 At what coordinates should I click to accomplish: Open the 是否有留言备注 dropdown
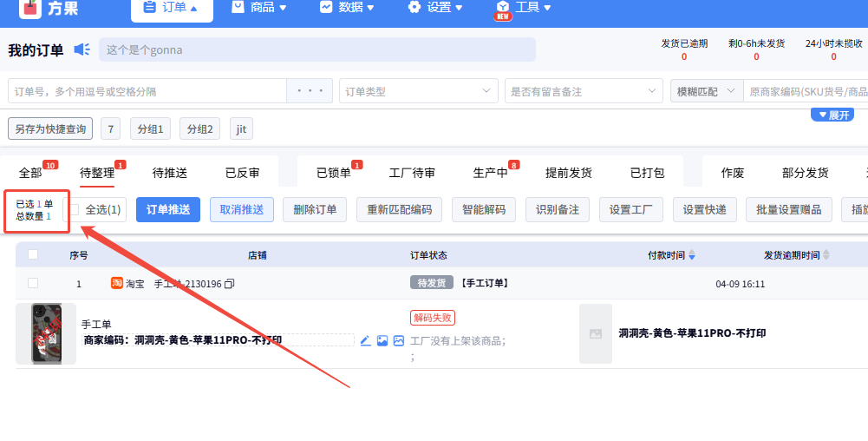584,91
